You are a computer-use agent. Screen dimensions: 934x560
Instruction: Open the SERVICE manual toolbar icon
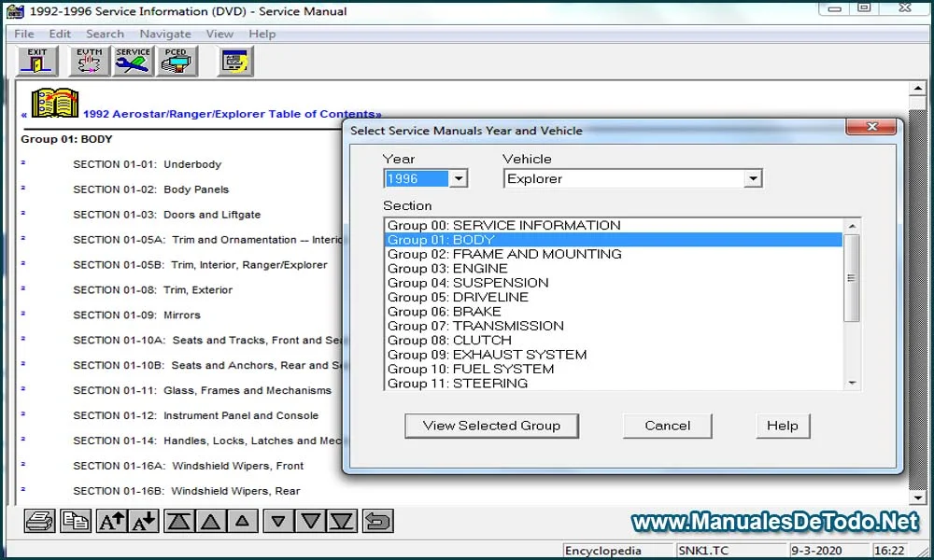pos(133,62)
